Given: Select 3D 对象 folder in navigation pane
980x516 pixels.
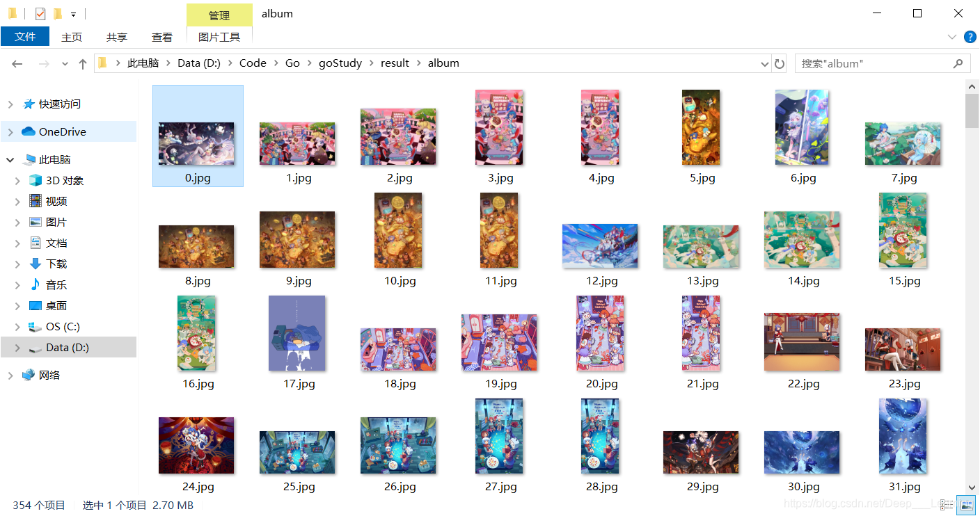Looking at the screenshot, I should click(65, 180).
